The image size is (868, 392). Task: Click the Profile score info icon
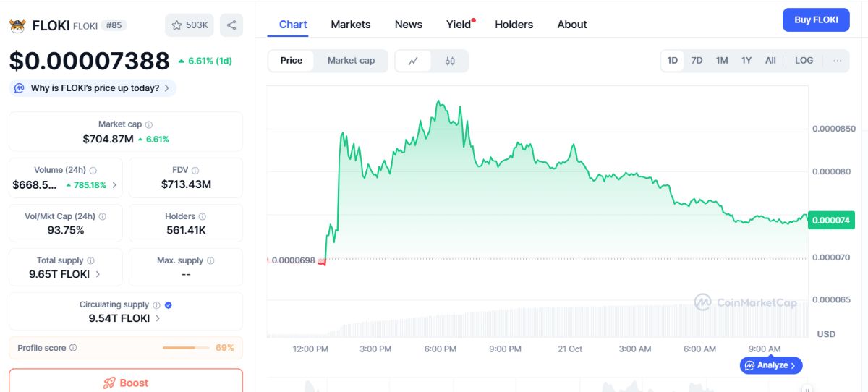73,348
